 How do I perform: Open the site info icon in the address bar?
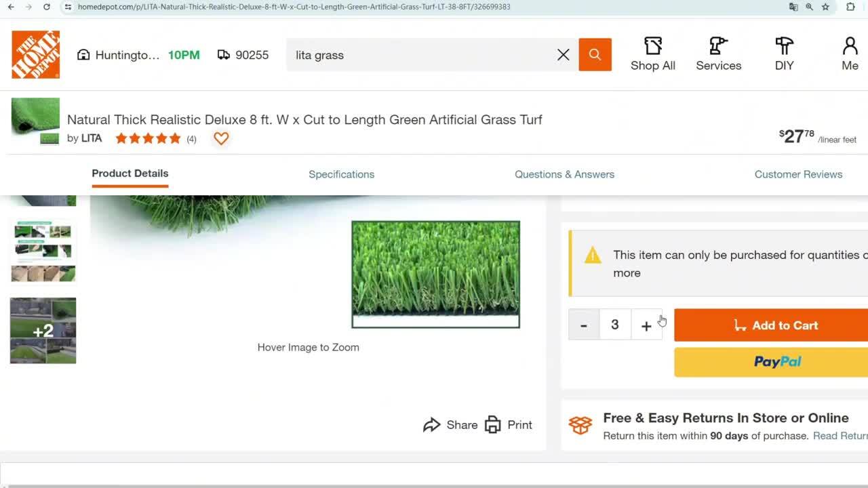(67, 7)
